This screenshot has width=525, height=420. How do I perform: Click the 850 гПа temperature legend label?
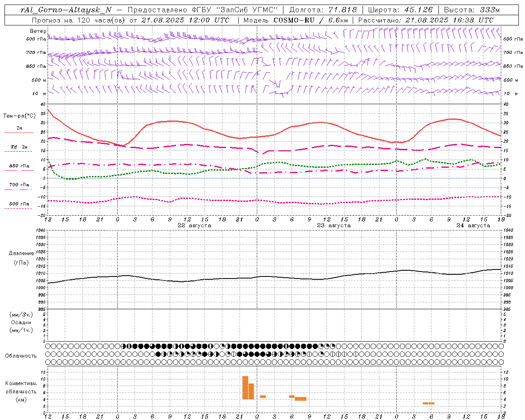click(19, 166)
